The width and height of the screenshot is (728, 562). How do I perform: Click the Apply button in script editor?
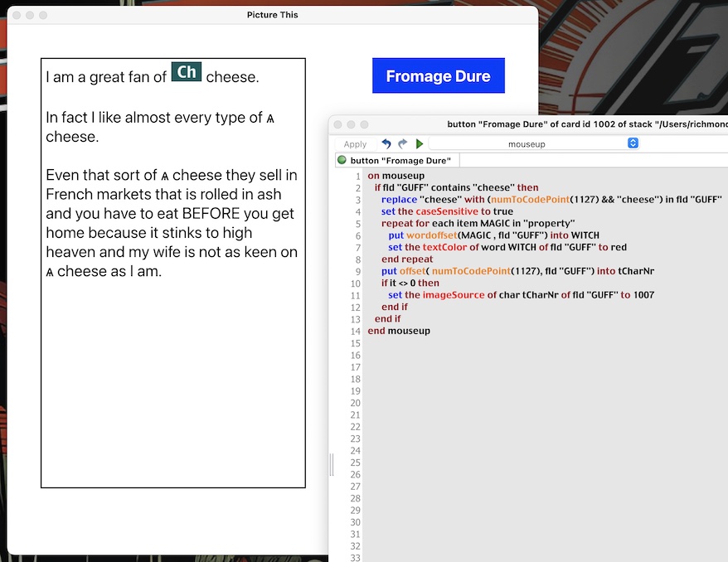pos(355,144)
